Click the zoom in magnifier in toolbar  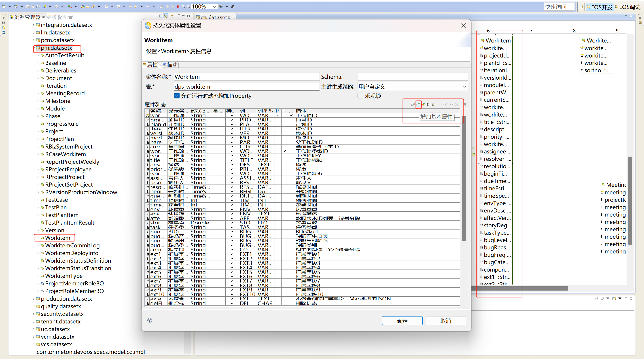click(x=183, y=6)
